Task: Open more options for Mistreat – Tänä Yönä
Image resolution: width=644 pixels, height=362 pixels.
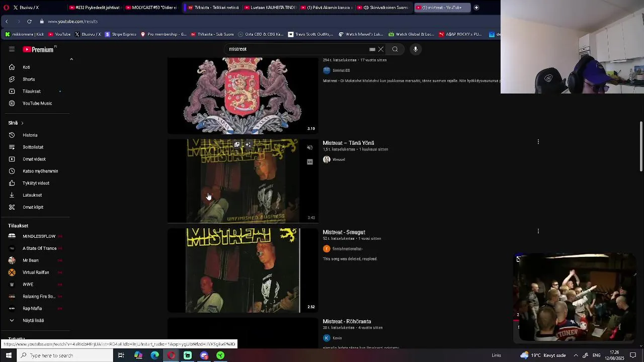Action: (x=538, y=142)
